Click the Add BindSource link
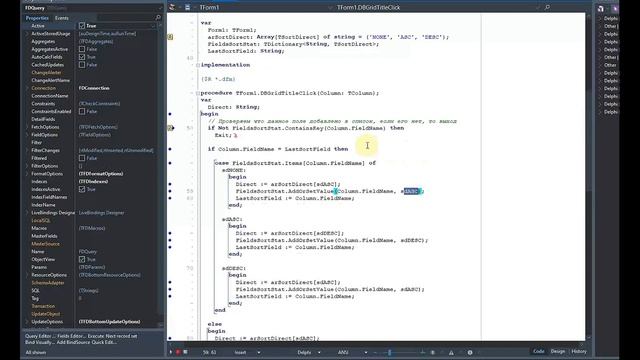The image size is (640, 360). [72, 342]
